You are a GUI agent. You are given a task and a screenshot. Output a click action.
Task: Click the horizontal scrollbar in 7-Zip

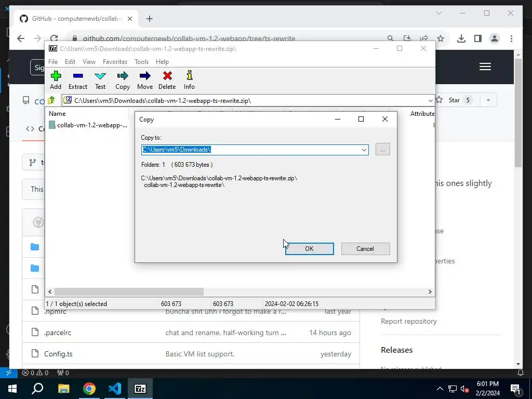[x=129, y=292]
